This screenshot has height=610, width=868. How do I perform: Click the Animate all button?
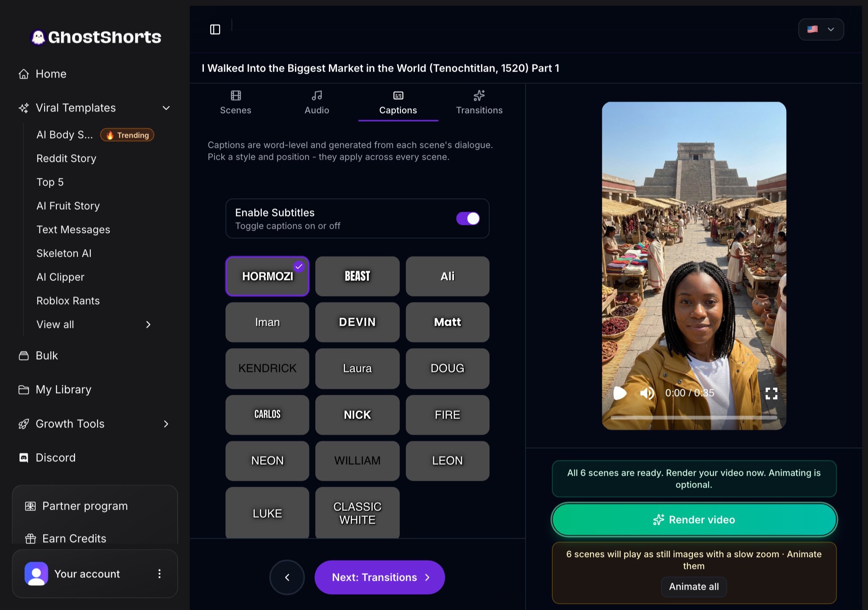click(694, 587)
